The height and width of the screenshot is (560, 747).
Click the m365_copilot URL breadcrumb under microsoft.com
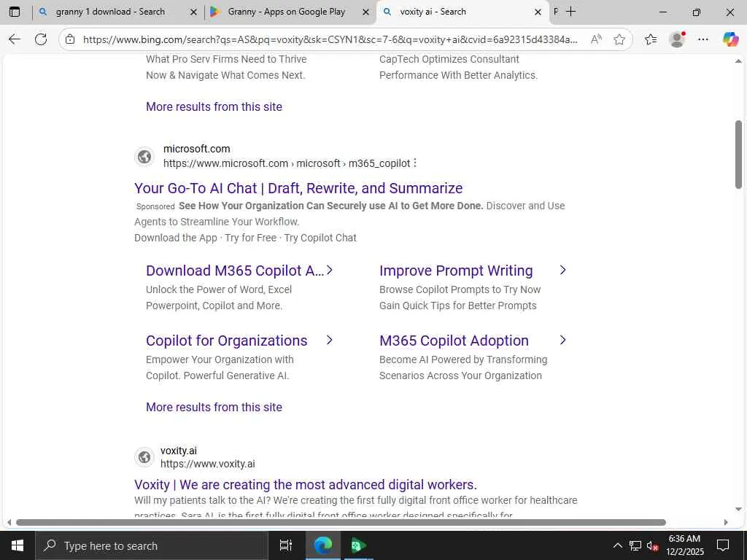tap(287, 164)
